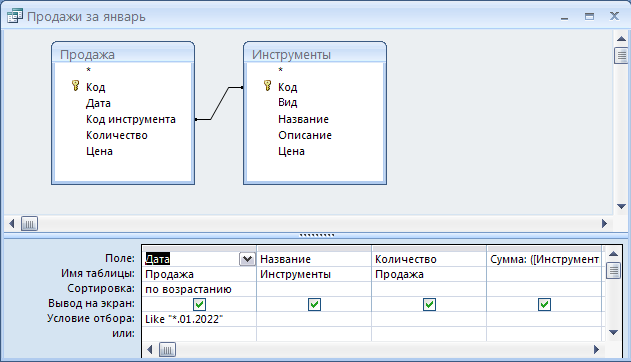Viewport: 631px width, 362px height.
Task: Click the join line between the tables
Action: click(x=219, y=103)
